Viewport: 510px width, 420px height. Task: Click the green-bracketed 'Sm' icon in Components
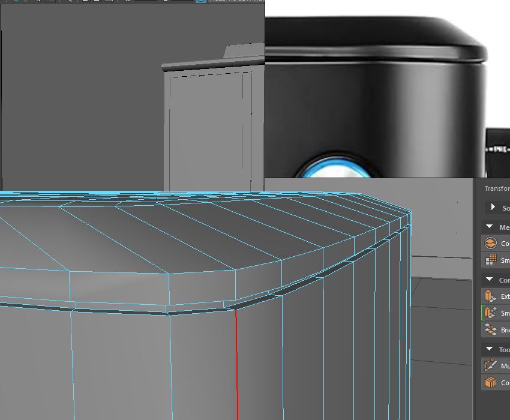[490, 313]
